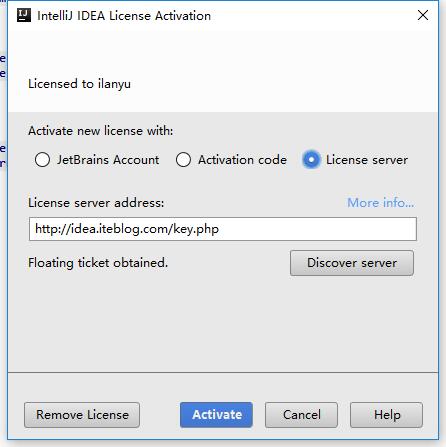Click the 'IntelliJ IDEA License Activation' title text
The width and height of the screenshot is (446, 447).
[124, 16]
